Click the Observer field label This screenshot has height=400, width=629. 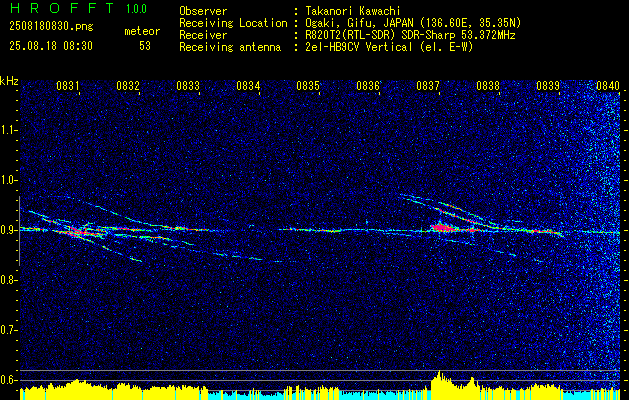point(203,11)
